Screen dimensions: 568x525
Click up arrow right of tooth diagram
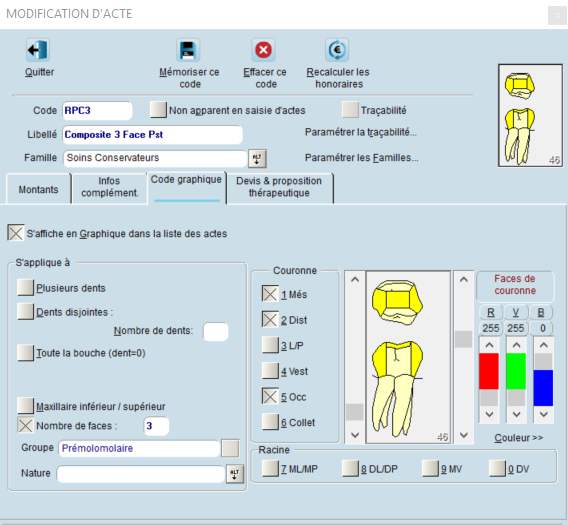464,279
